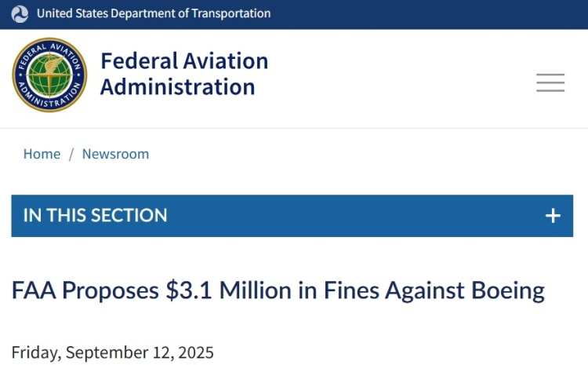The width and height of the screenshot is (588, 387).
Task: Open the Newsroom breadcrumb link
Action: (115, 155)
